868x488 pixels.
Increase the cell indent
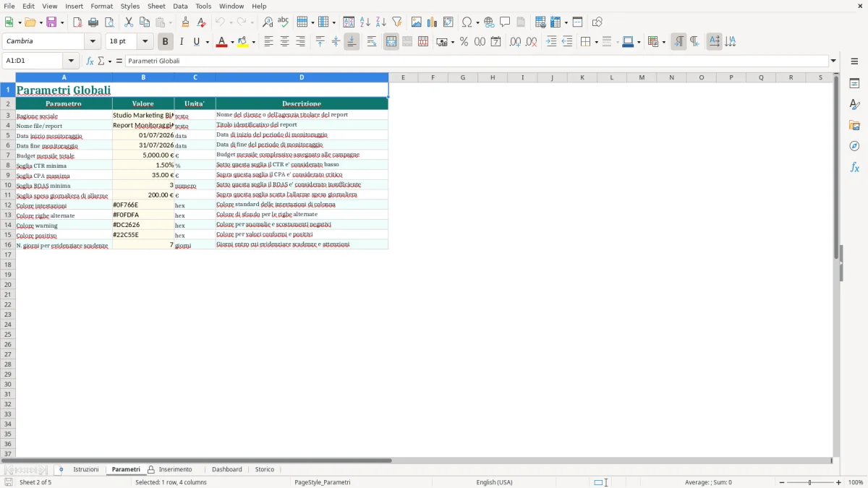click(x=551, y=42)
